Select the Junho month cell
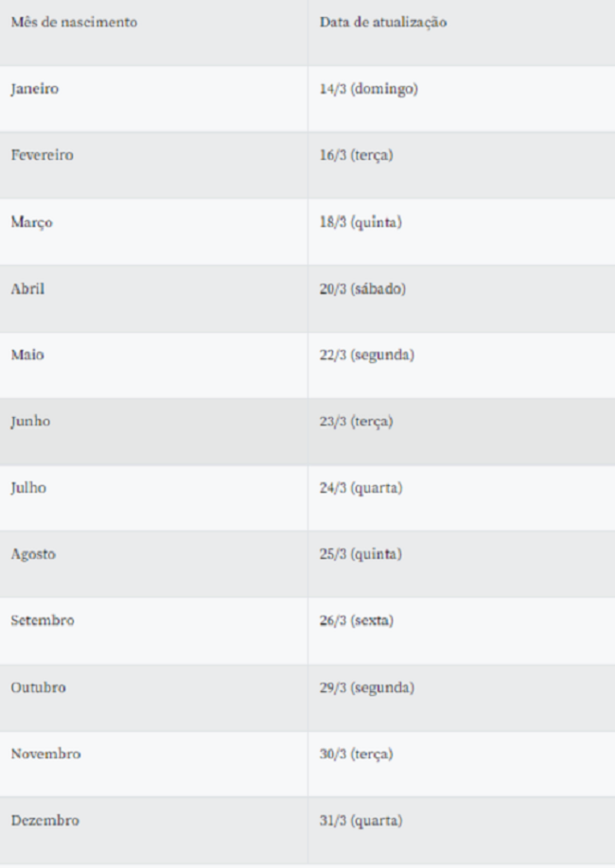 coord(153,432)
